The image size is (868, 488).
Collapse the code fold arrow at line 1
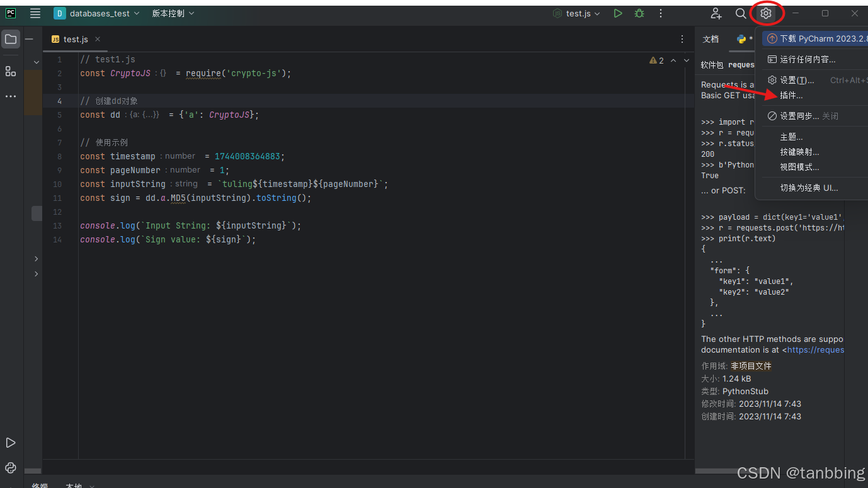pos(35,61)
